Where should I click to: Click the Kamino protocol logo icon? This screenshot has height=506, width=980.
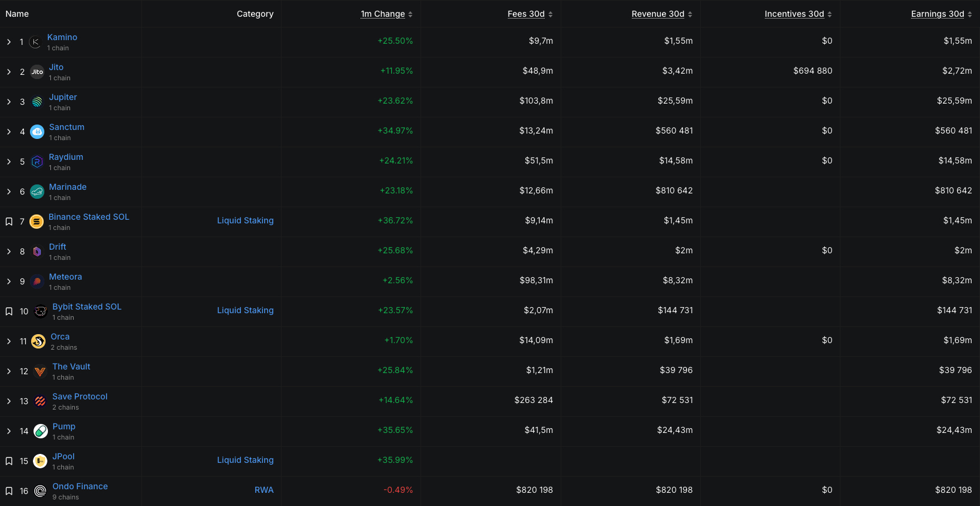pyautogui.click(x=35, y=42)
